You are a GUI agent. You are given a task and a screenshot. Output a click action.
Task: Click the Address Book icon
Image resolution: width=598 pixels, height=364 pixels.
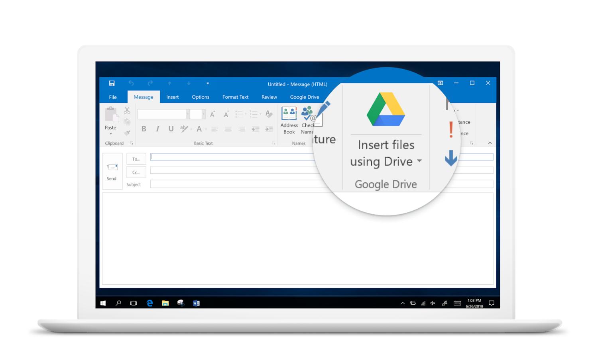coord(289,114)
